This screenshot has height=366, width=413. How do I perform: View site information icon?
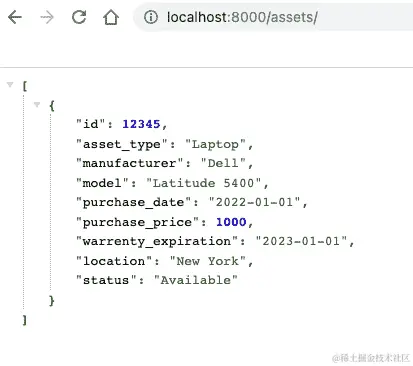point(151,17)
